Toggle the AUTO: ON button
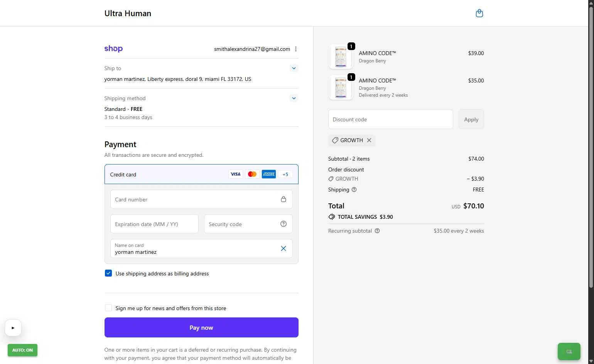 click(x=22, y=350)
